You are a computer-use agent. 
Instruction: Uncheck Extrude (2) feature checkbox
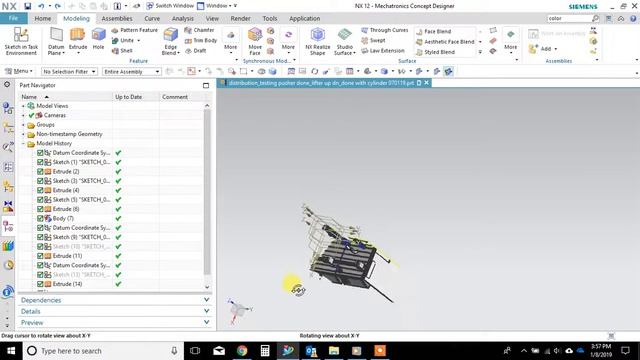40,171
